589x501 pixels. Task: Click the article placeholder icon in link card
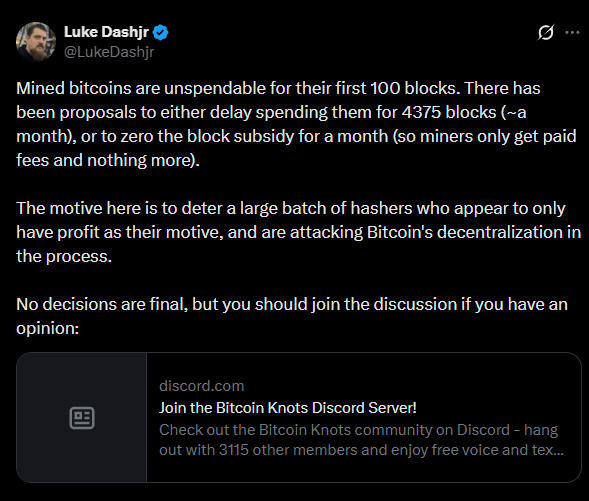point(82,418)
